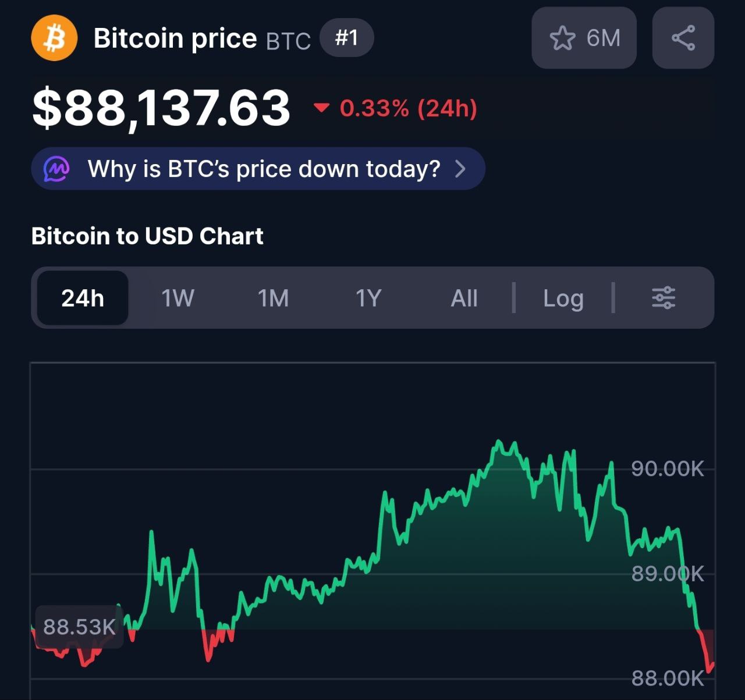The width and height of the screenshot is (745, 700).
Task: Click the AI chat bubble icon
Action: (x=57, y=169)
